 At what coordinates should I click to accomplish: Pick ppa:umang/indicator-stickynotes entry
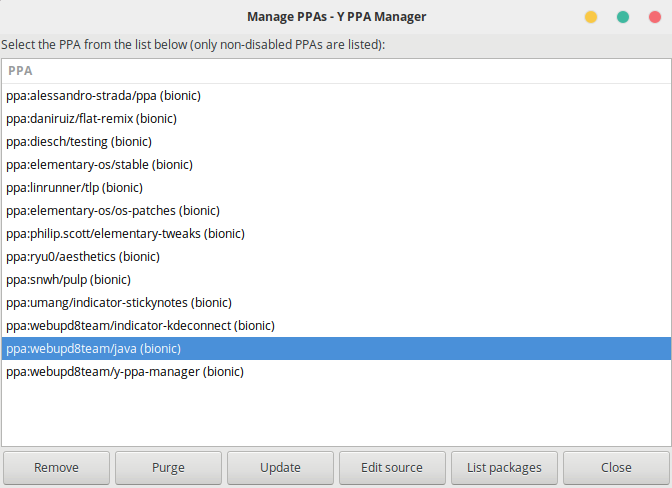(x=336, y=302)
